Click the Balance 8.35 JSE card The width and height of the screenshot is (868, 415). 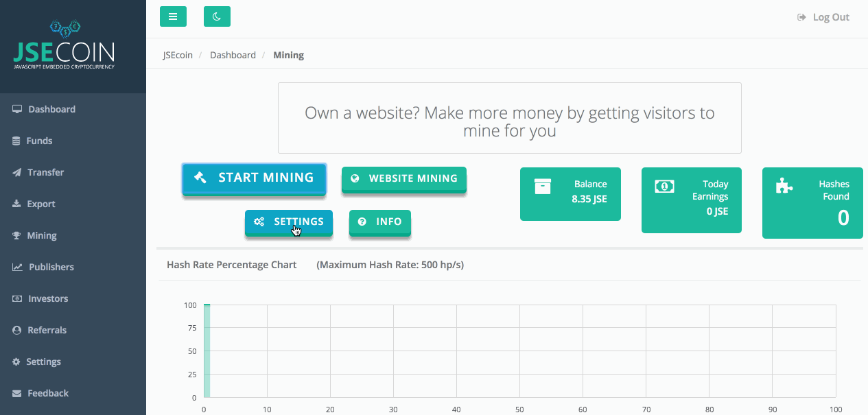(x=570, y=194)
